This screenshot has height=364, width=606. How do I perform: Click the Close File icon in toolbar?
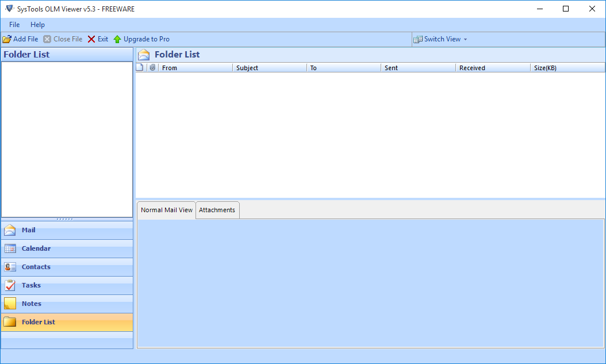pos(47,39)
